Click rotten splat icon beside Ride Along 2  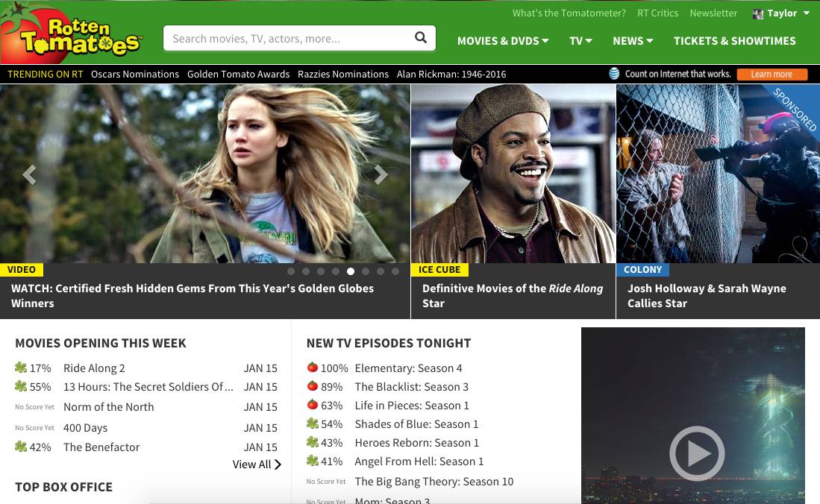tap(21, 368)
